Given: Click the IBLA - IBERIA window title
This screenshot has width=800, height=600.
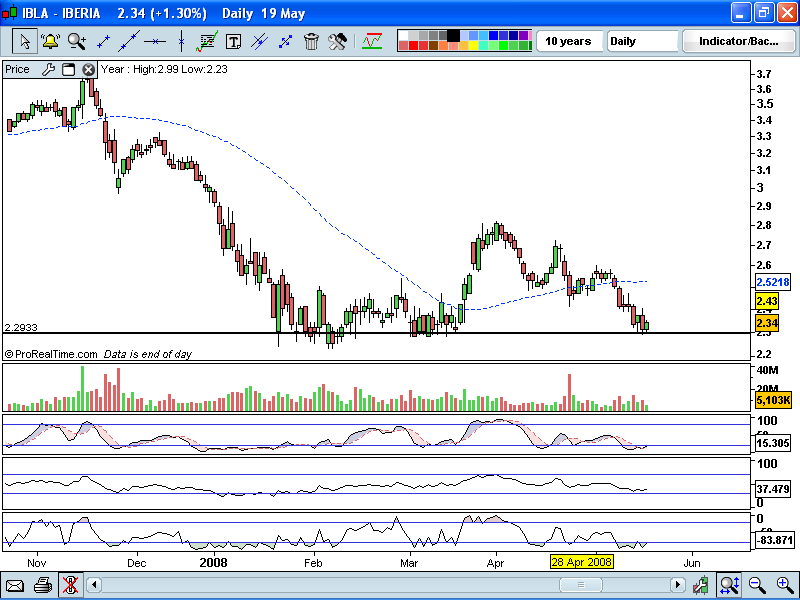Looking at the screenshot, I should click(x=61, y=13).
